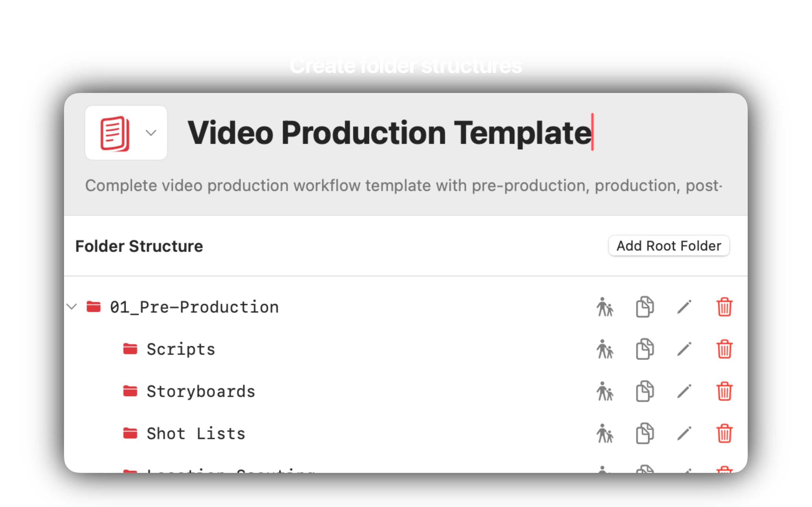Focus the Video Production Template title field
The height and width of the screenshot is (507, 812).
point(390,133)
